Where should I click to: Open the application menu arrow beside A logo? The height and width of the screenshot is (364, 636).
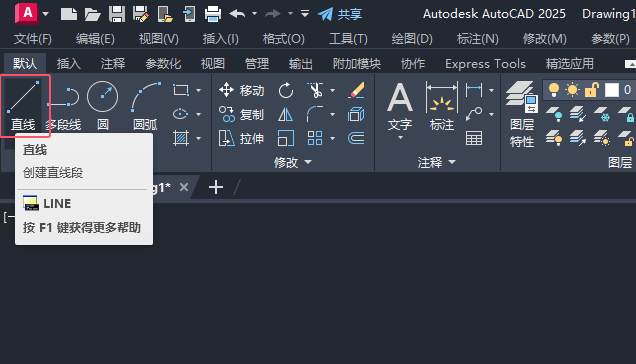pyautogui.click(x=45, y=14)
